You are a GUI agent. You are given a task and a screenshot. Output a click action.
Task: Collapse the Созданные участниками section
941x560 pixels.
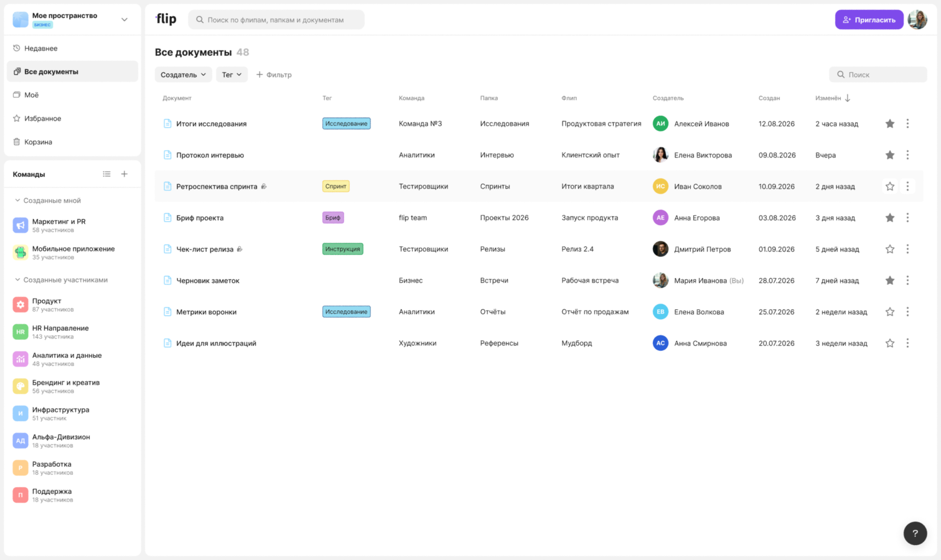click(17, 280)
